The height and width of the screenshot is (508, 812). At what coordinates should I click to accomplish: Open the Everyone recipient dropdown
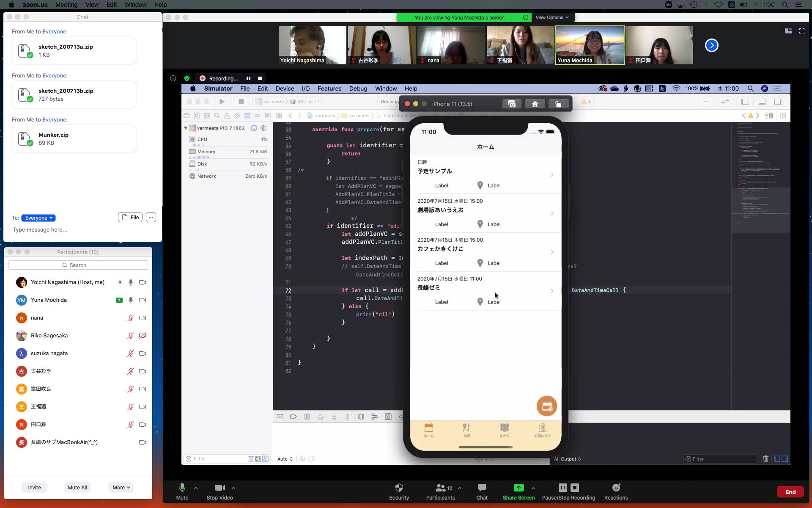pos(38,218)
